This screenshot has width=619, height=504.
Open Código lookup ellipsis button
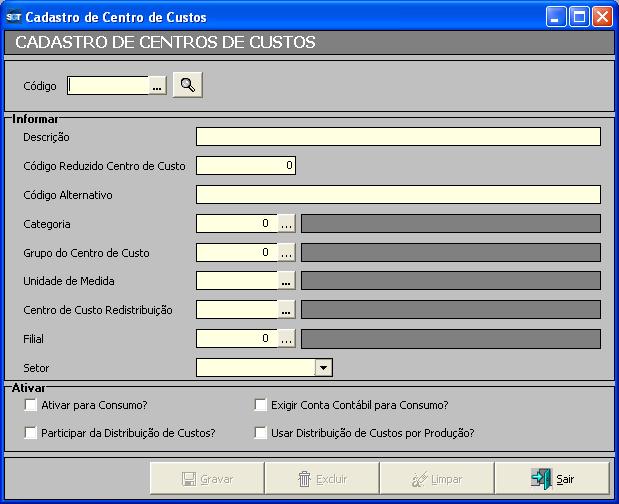157,87
